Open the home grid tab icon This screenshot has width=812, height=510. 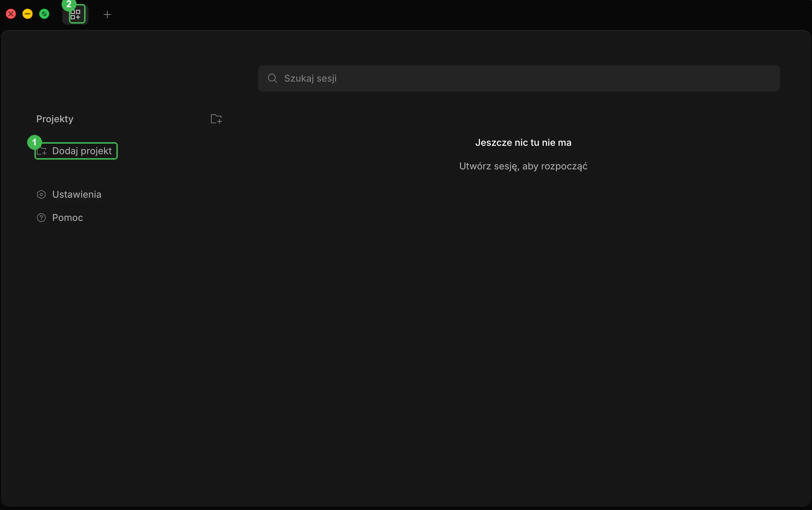pyautogui.click(x=75, y=15)
